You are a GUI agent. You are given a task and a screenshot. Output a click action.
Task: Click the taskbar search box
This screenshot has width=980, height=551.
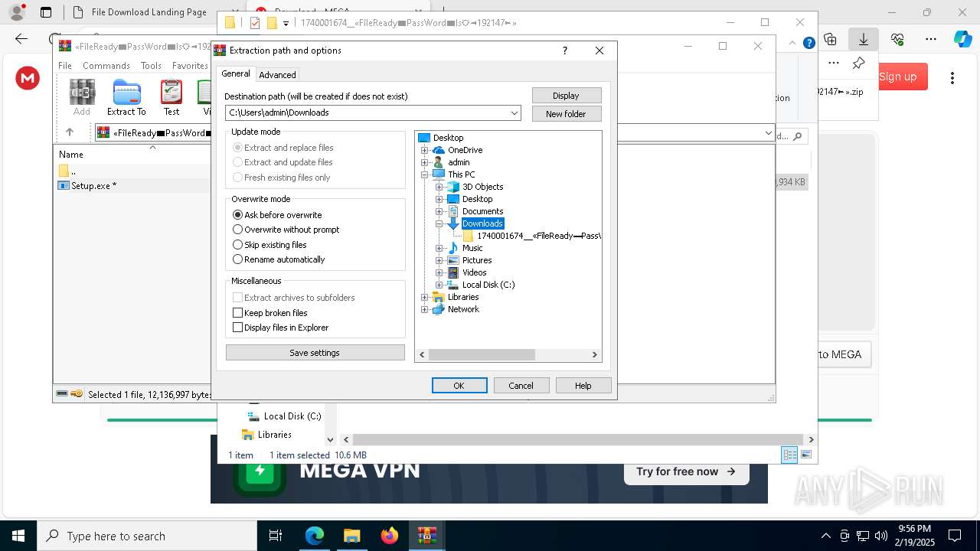[147, 536]
